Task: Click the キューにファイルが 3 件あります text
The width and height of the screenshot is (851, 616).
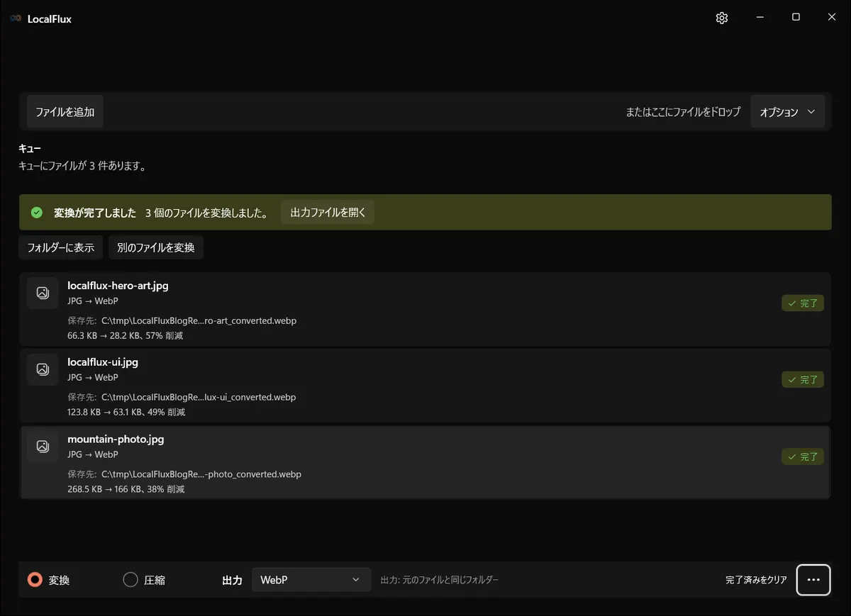Action: [x=82, y=167]
